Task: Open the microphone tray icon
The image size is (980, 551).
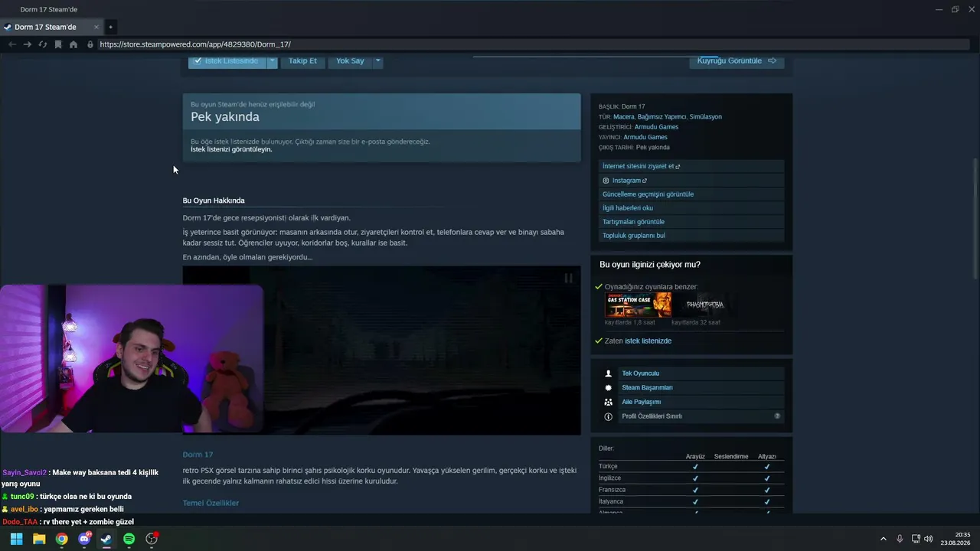Action: pyautogui.click(x=900, y=539)
